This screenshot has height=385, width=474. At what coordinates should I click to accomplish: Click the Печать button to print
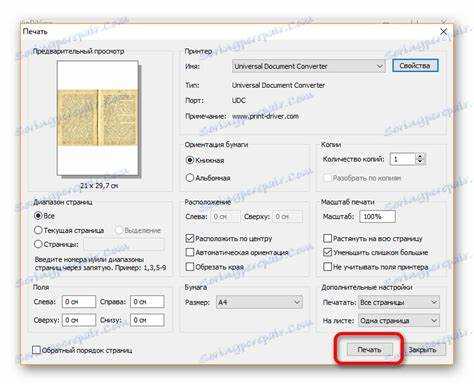[x=369, y=350]
